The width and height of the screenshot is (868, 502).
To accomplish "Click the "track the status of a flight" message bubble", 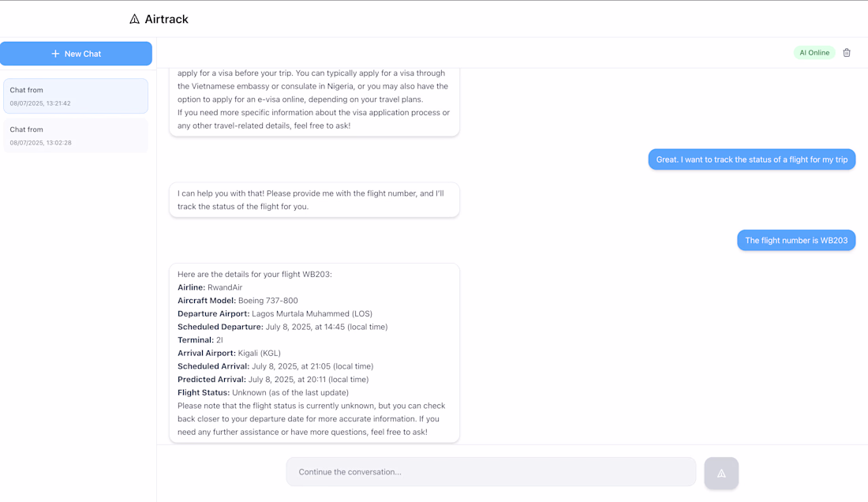I will [x=752, y=159].
